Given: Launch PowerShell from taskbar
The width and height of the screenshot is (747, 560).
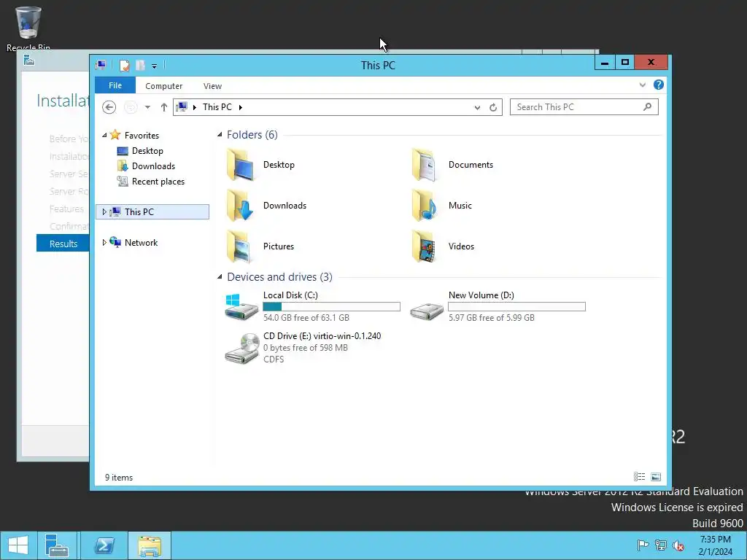Looking at the screenshot, I should (x=104, y=545).
